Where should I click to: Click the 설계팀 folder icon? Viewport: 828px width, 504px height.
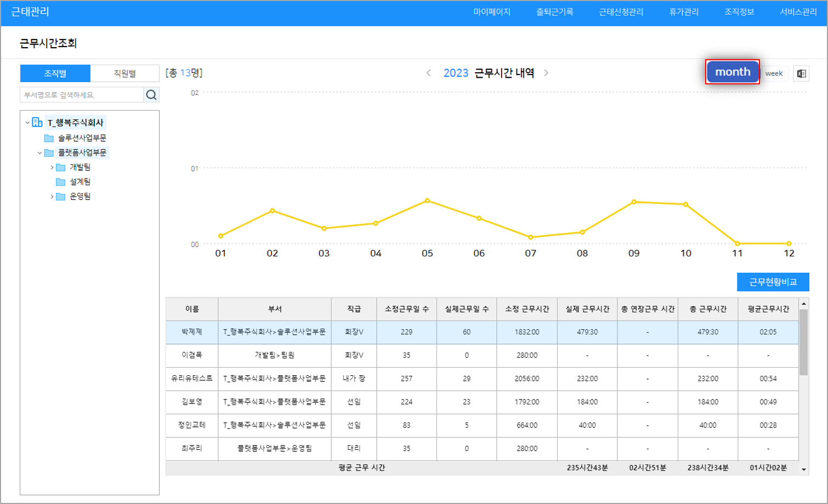[61, 181]
